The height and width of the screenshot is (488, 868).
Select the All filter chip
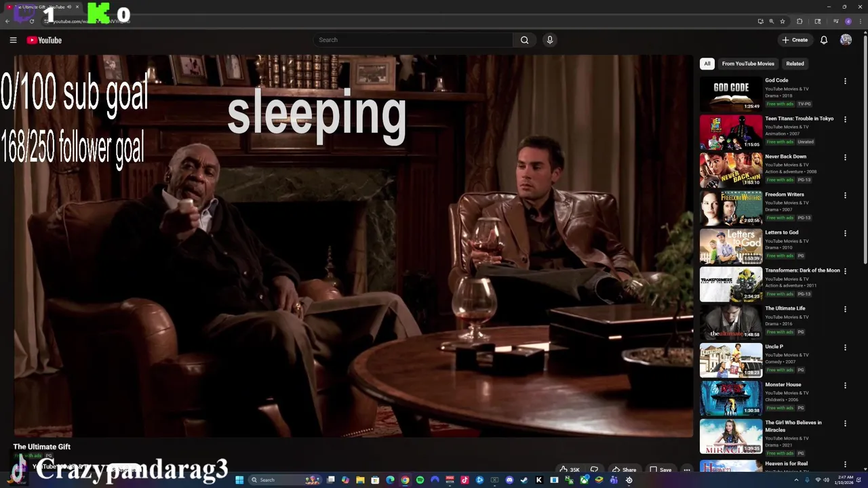(707, 64)
